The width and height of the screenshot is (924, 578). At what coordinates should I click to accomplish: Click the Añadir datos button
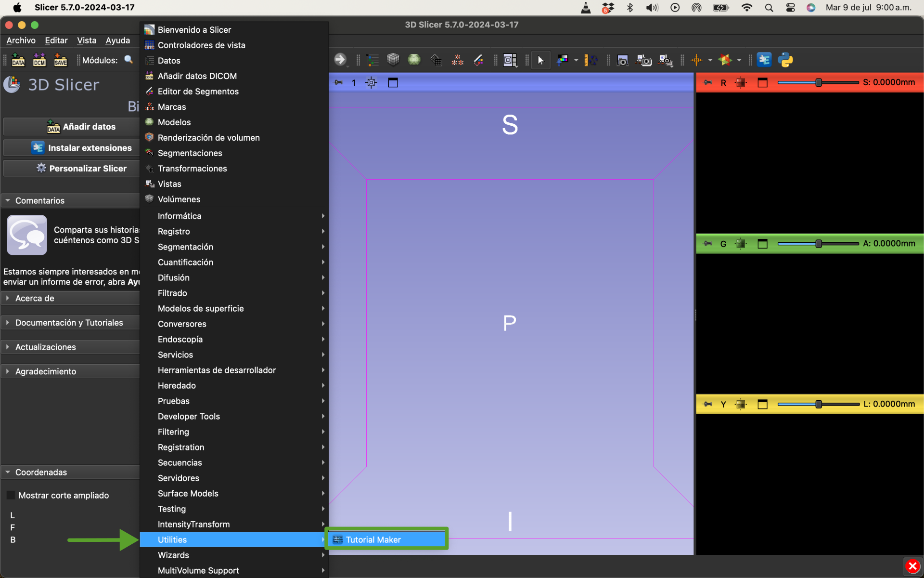(71, 127)
